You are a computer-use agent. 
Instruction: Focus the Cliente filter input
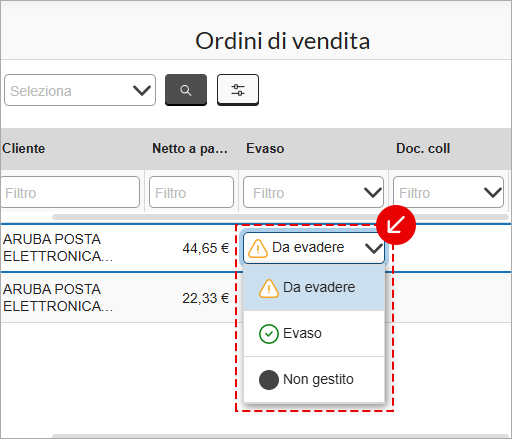point(70,192)
